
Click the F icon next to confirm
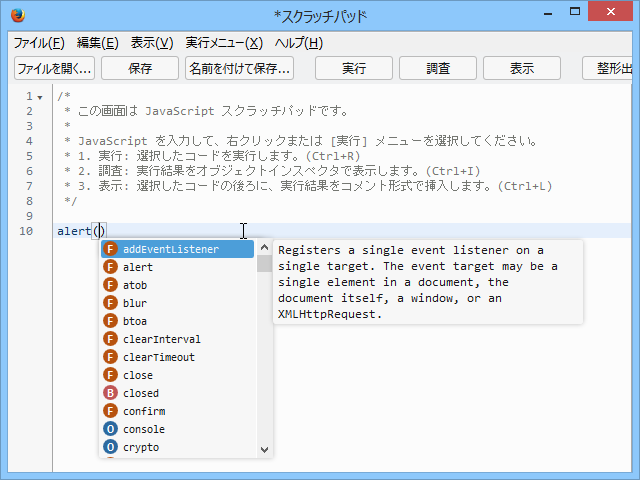coord(110,411)
